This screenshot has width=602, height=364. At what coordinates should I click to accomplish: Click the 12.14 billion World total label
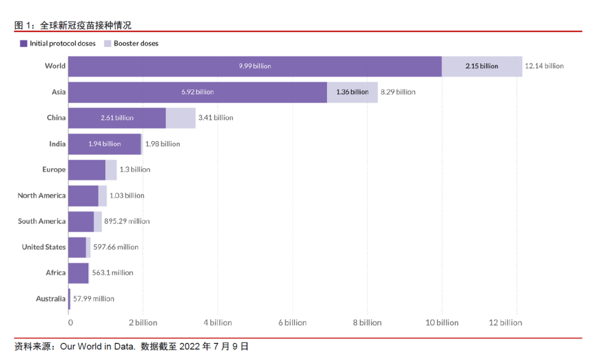point(544,66)
